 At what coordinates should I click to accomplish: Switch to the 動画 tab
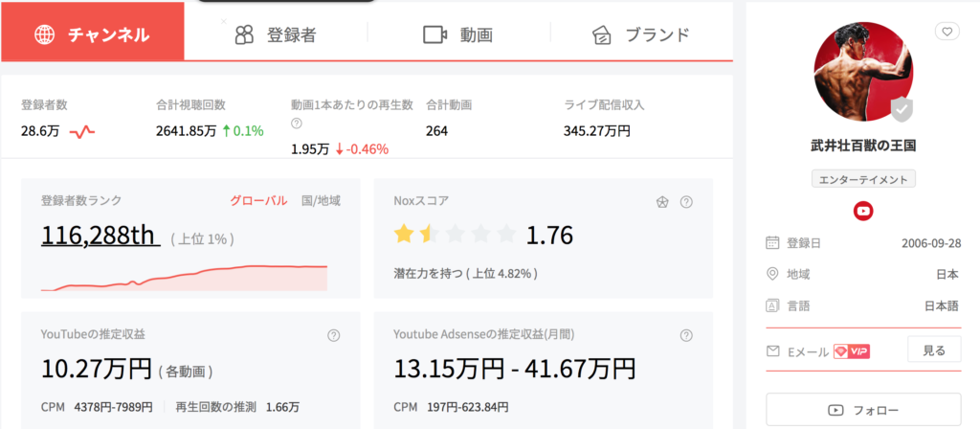click(x=458, y=34)
